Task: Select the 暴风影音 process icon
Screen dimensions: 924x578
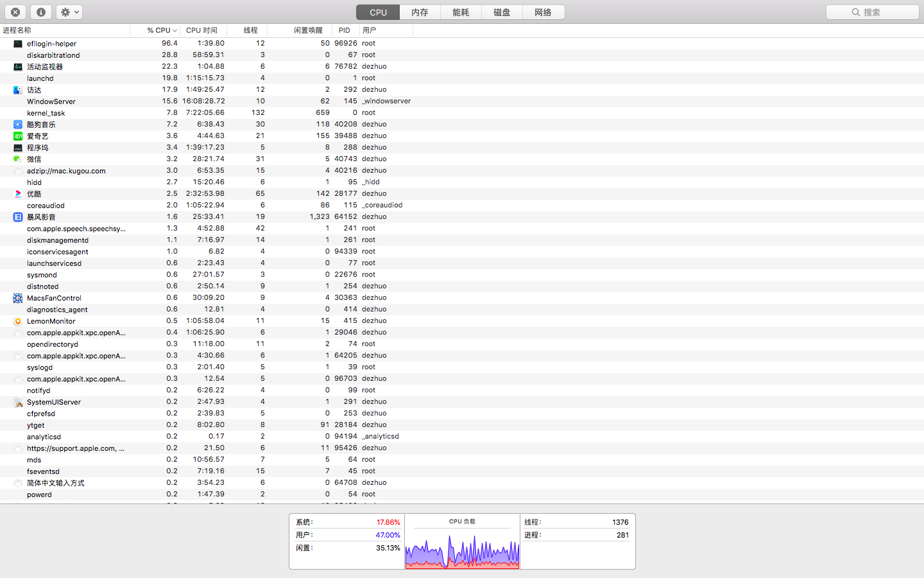Action: tap(18, 217)
